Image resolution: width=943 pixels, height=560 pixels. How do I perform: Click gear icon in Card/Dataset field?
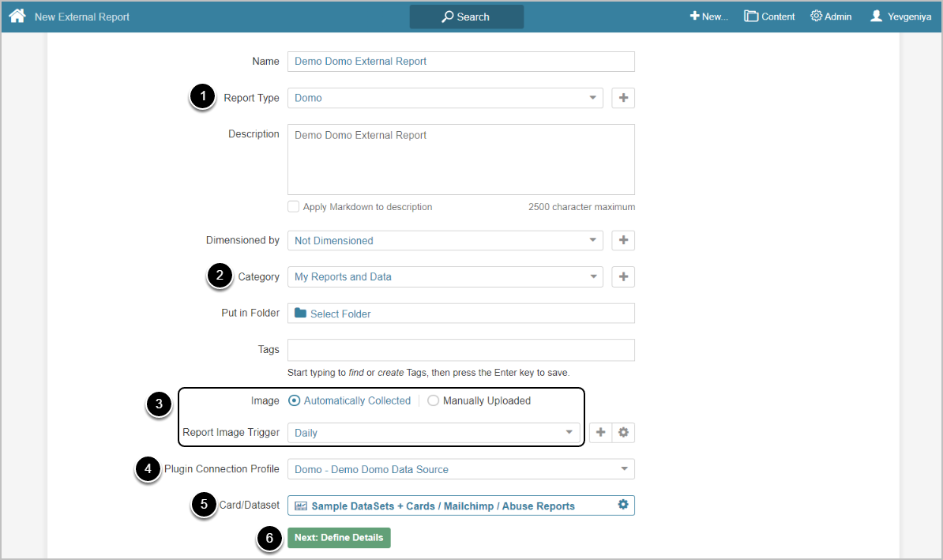pos(623,505)
